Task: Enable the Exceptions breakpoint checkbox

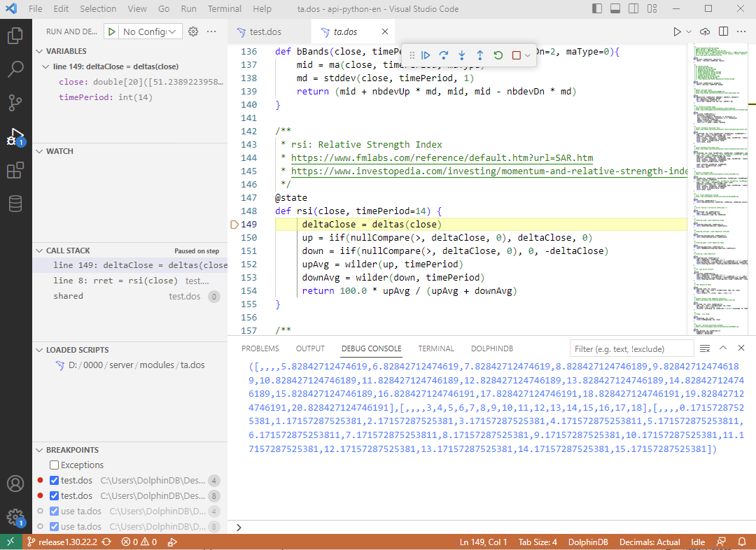Action: point(55,465)
